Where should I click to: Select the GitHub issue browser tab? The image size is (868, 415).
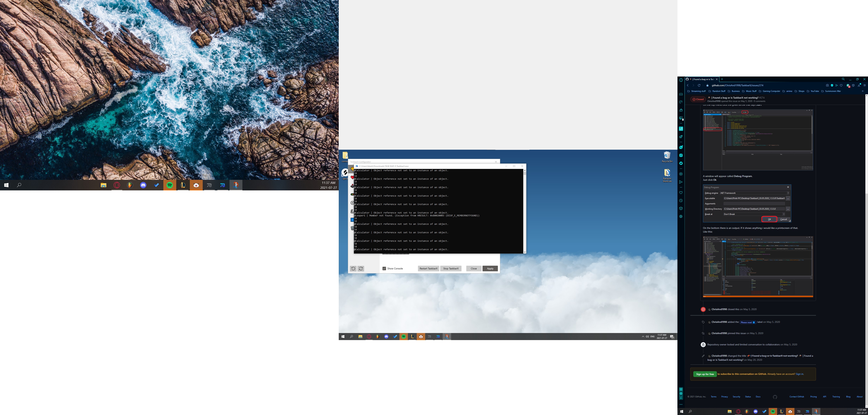pos(703,79)
